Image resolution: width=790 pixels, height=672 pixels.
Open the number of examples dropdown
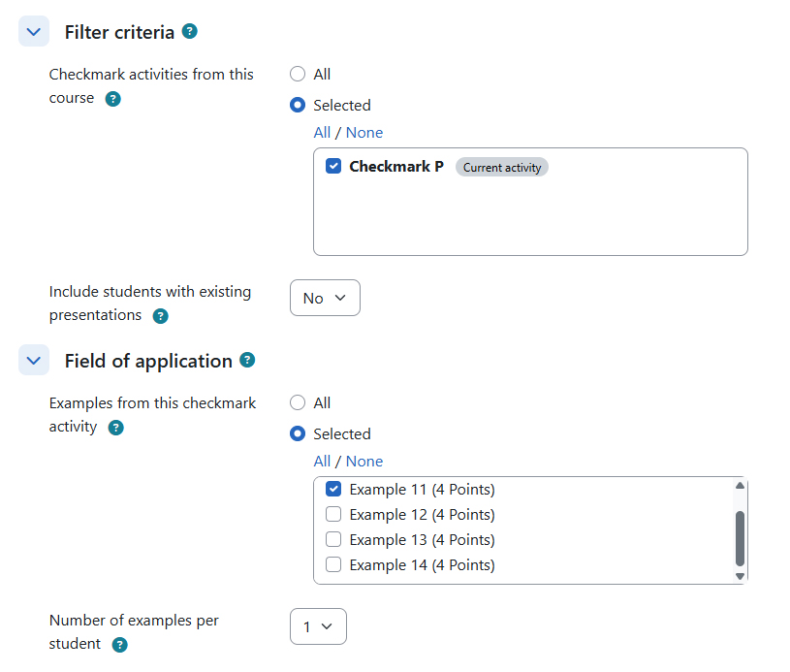click(318, 626)
